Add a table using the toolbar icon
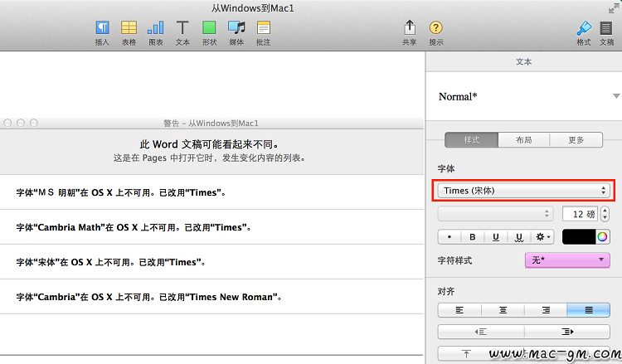This screenshot has width=622, height=364. (129, 33)
